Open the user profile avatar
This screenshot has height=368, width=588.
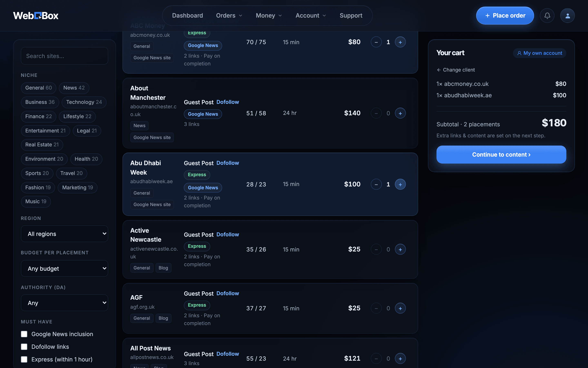(x=567, y=16)
